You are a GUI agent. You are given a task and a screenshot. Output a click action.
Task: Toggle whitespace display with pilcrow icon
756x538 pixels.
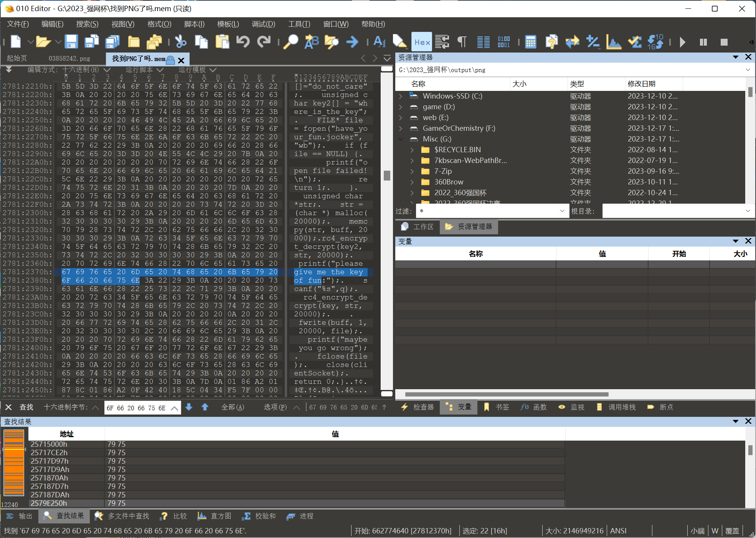[462, 41]
